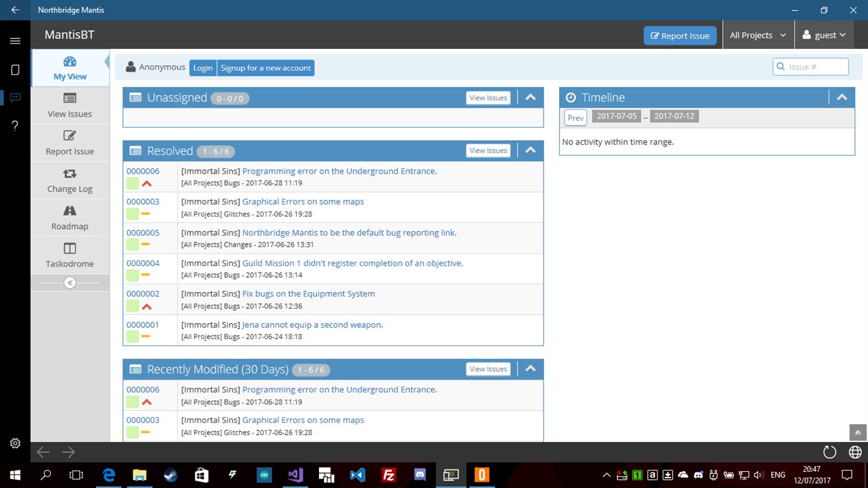
Task: Open the Roadmap page
Action: [x=70, y=218]
